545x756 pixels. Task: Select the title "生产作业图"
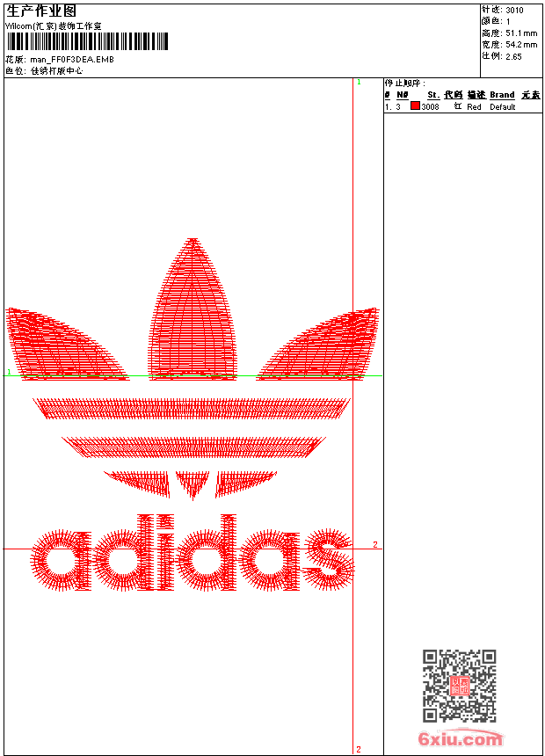point(41,11)
